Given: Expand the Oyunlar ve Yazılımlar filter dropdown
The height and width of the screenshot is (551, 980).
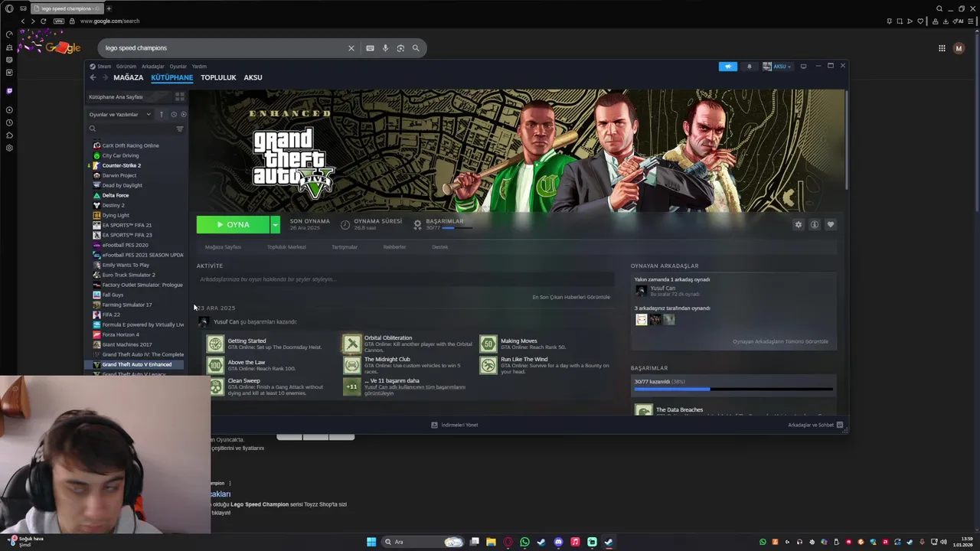Looking at the screenshot, I should point(120,115).
